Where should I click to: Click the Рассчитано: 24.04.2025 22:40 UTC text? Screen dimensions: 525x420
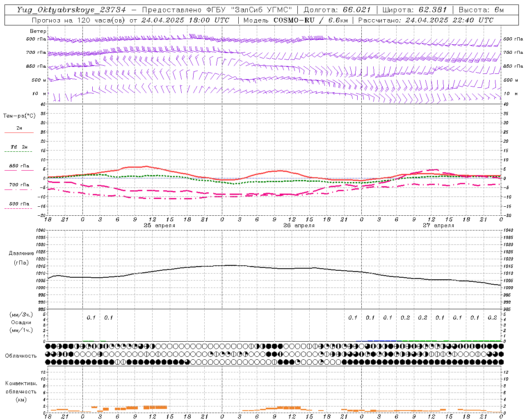[426, 20]
